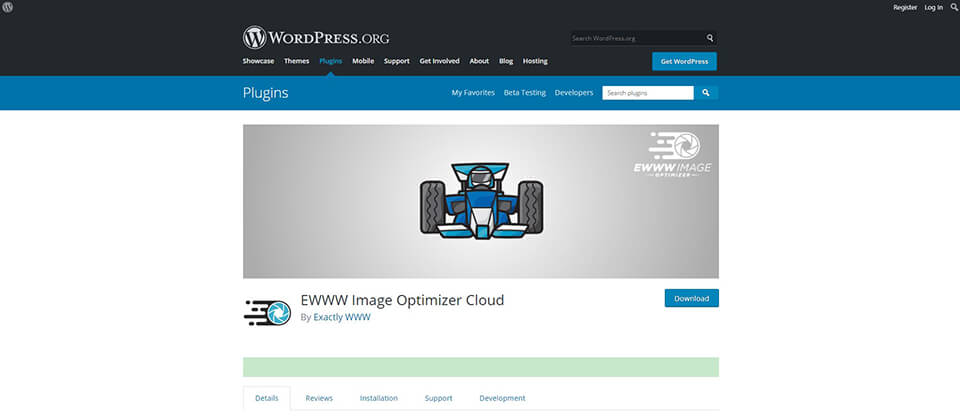Open the Themes menu item

(296, 61)
